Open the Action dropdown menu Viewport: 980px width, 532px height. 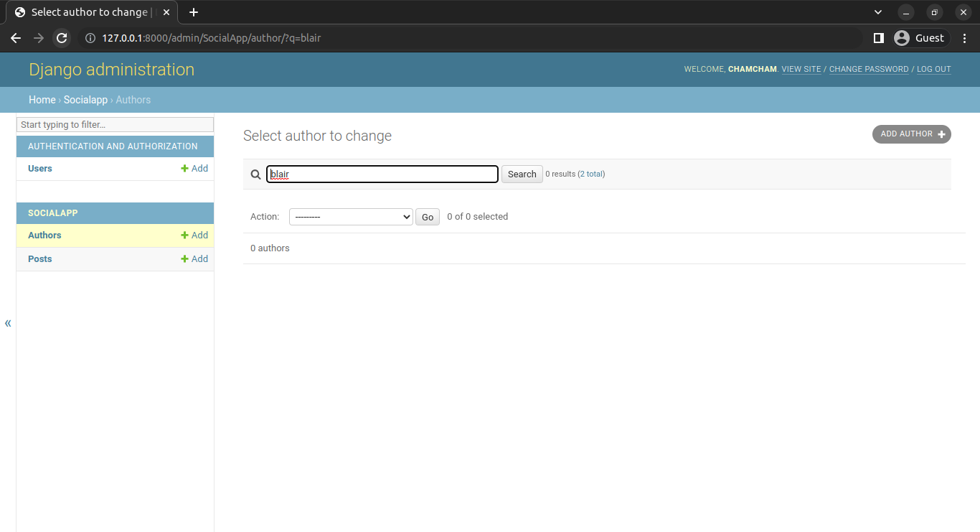pos(350,217)
